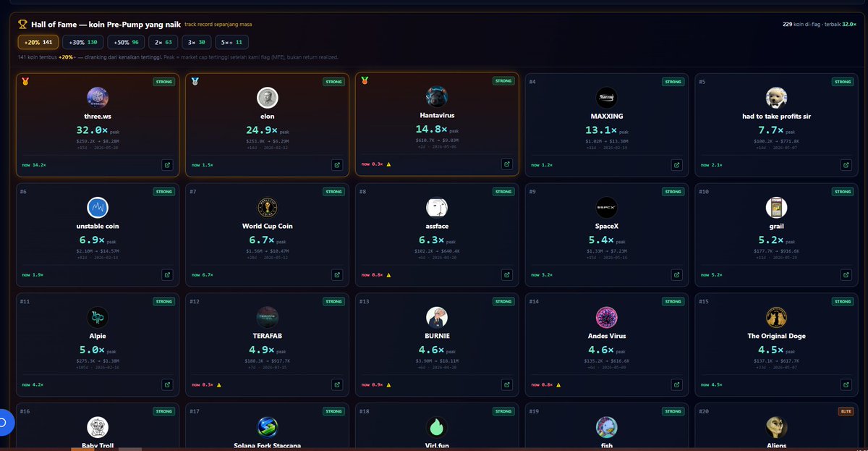This screenshot has width=868, height=451.
Task: Click the Solana Fork Staccana logo
Action: coord(268,428)
